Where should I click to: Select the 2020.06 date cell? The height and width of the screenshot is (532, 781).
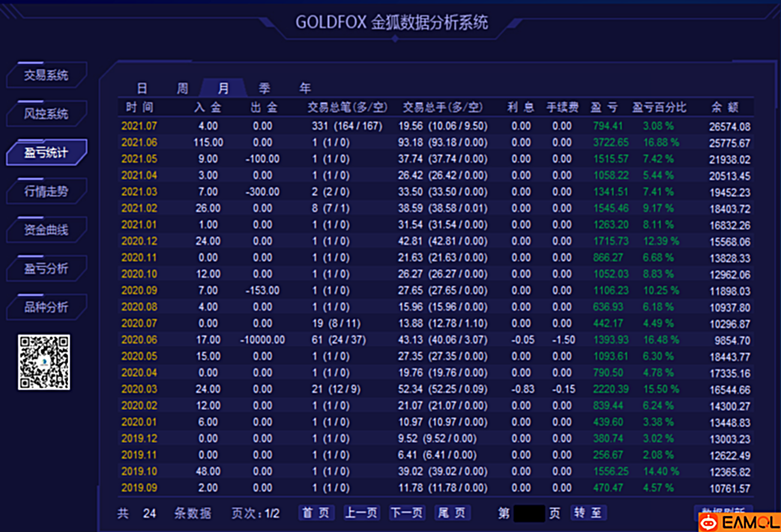click(x=139, y=339)
